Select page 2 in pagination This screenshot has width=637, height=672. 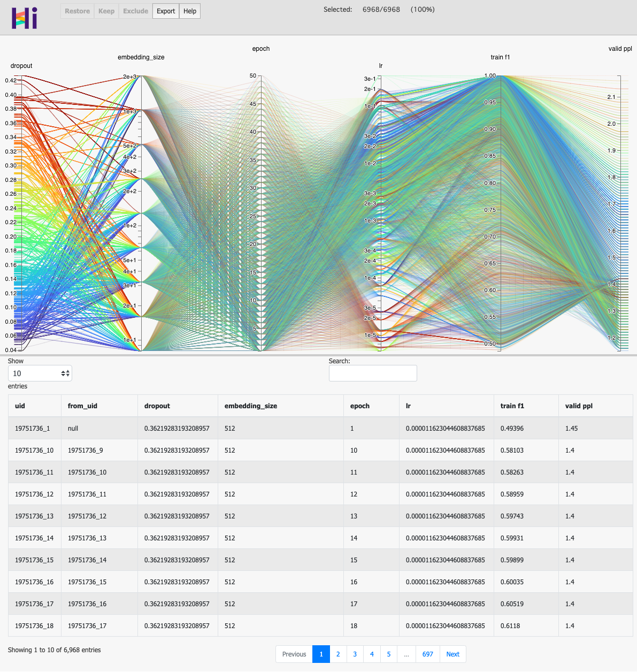coord(337,654)
